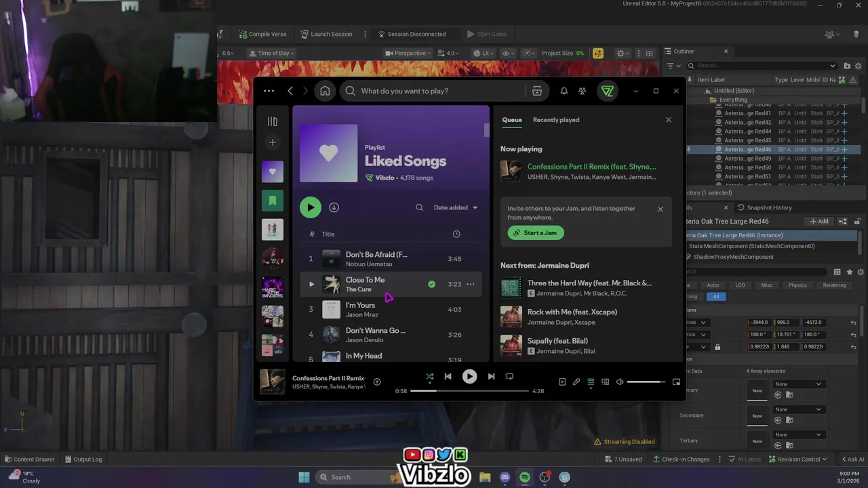Open Secondary material None dropdown
This screenshot has width=868, height=488.
tap(799, 409)
